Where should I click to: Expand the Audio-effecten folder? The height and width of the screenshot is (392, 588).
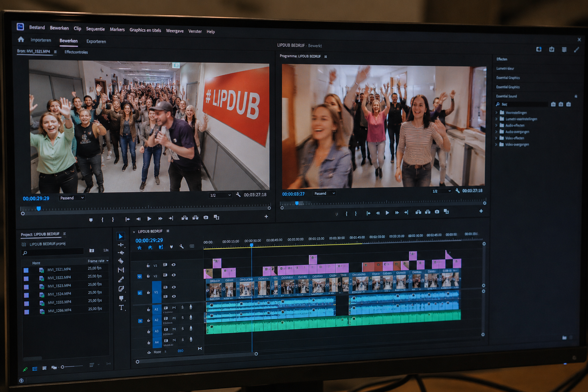[x=497, y=125]
